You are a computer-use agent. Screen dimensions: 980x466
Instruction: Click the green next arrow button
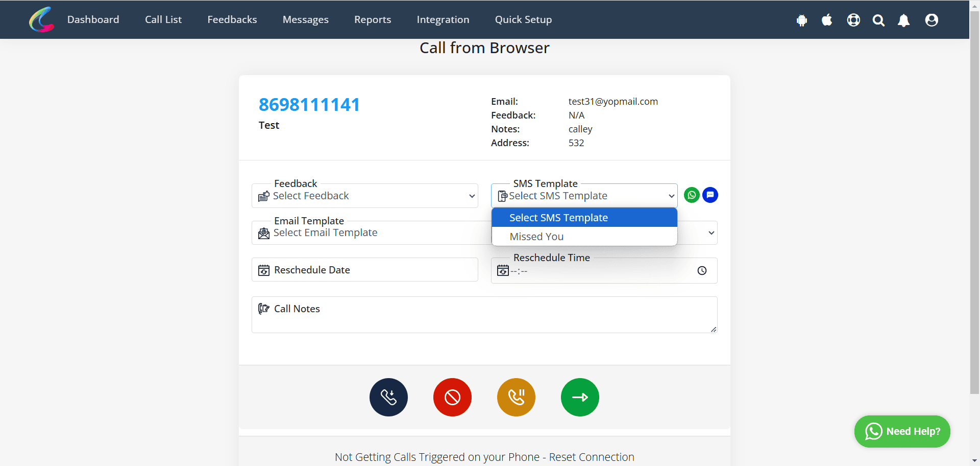(x=580, y=397)
